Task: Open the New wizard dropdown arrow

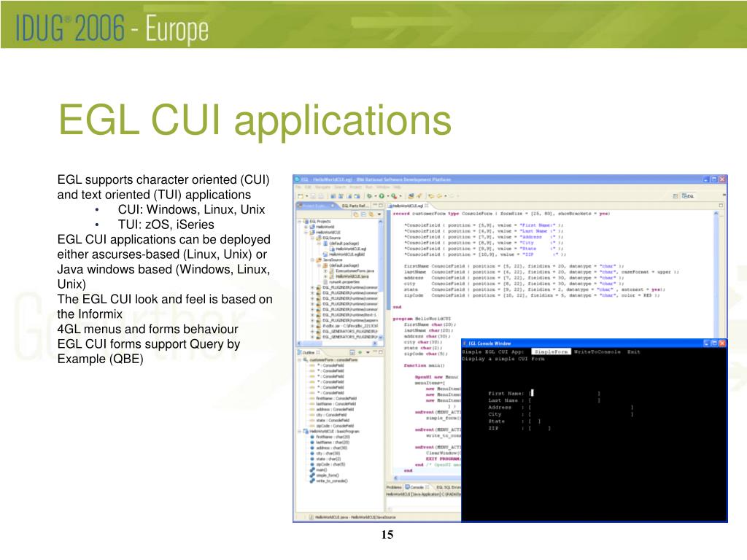Action: pos(306,195)
